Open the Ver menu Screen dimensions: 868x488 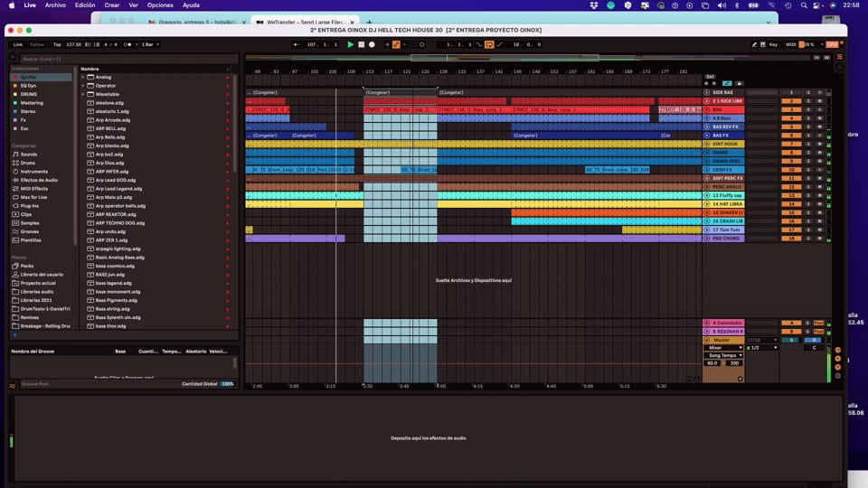tap(134, 5)
